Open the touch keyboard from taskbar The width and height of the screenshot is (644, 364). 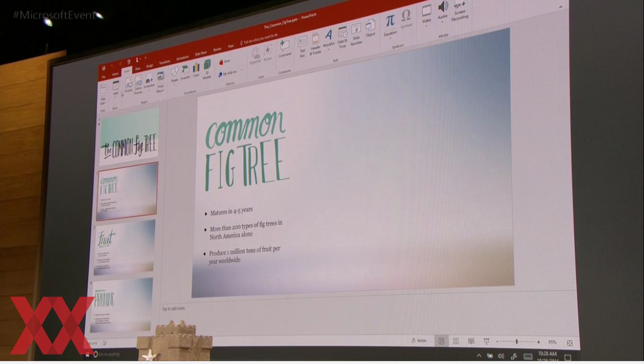point(528,357)
